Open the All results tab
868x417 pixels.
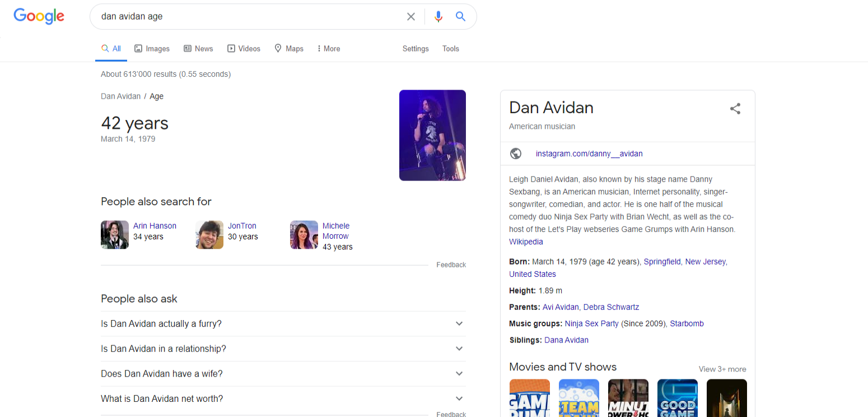coord(111,49)
